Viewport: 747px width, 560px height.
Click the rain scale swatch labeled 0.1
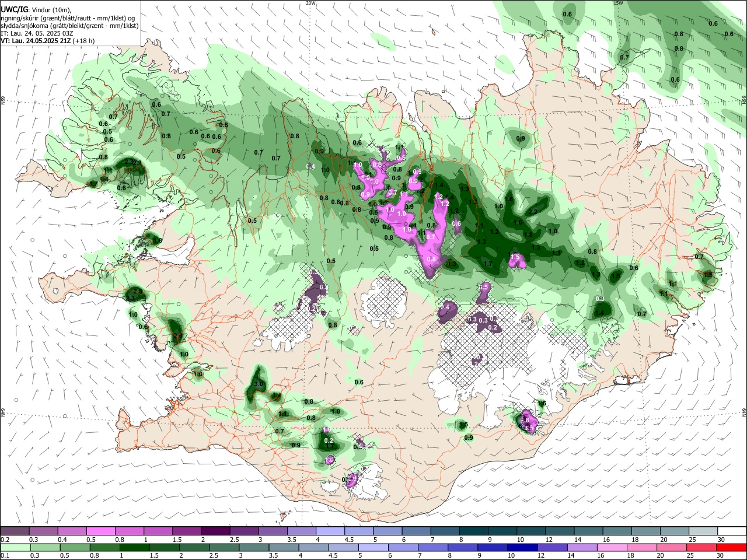point(15,547)
